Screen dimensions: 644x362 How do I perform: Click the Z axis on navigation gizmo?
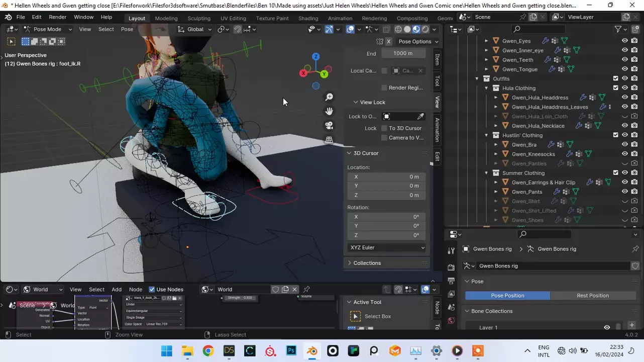(315, 57)
